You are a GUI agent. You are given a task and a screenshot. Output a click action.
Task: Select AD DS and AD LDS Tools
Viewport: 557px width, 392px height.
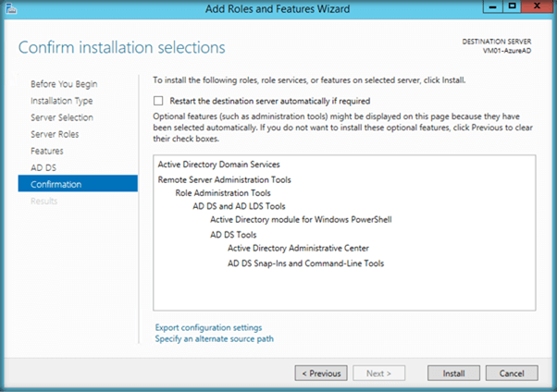click(239, 206)
